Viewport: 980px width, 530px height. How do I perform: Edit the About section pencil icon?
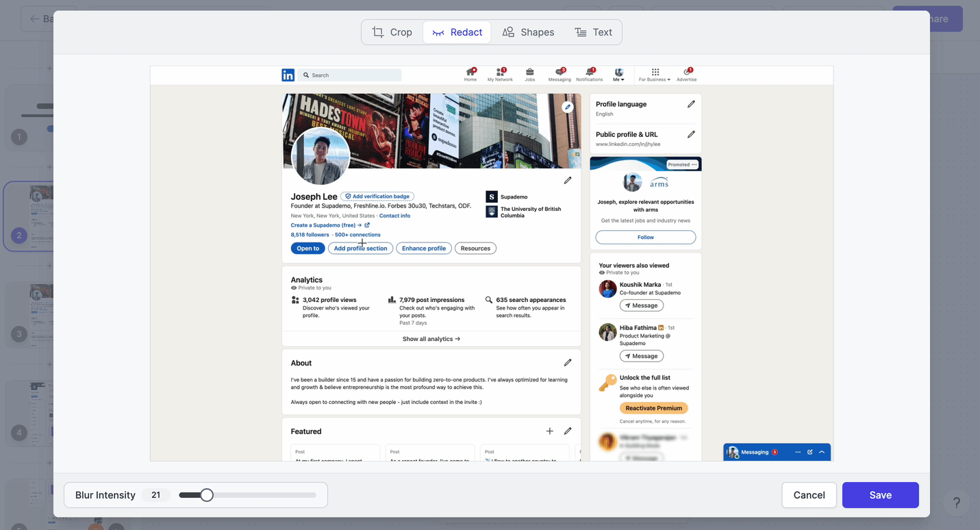[568, 363]
